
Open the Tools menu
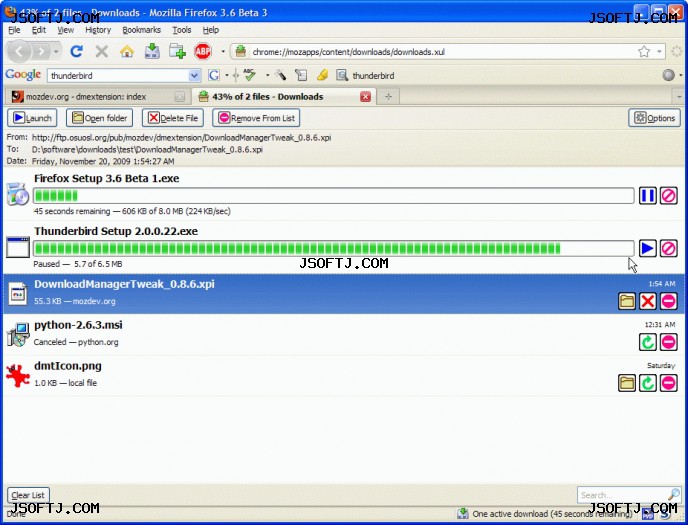[182, 30]
